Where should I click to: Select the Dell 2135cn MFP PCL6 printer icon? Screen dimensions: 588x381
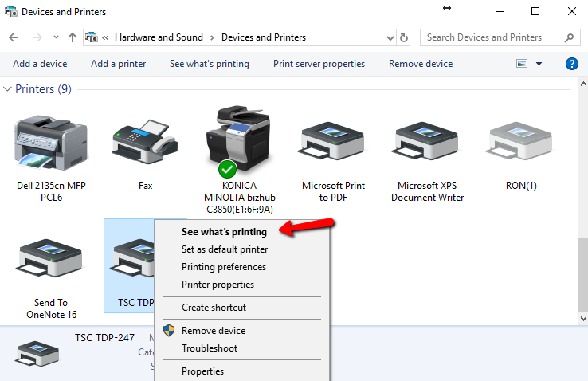coord(51,143)
